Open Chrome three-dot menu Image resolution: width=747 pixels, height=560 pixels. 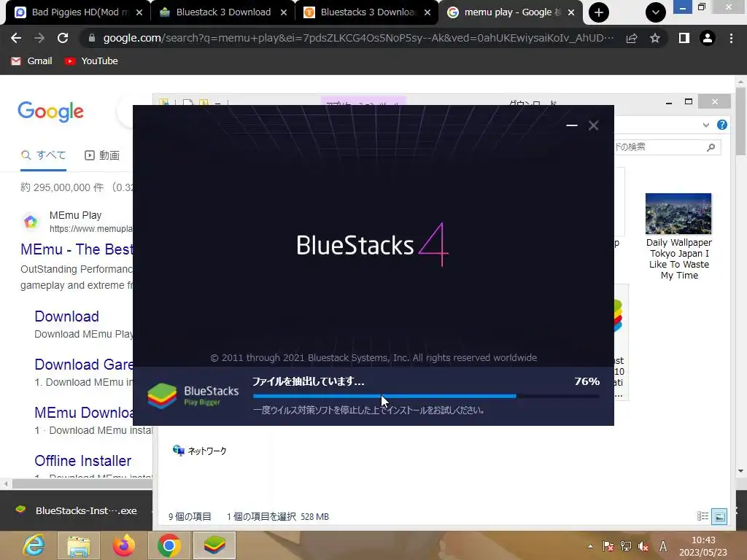coord(731,38)
